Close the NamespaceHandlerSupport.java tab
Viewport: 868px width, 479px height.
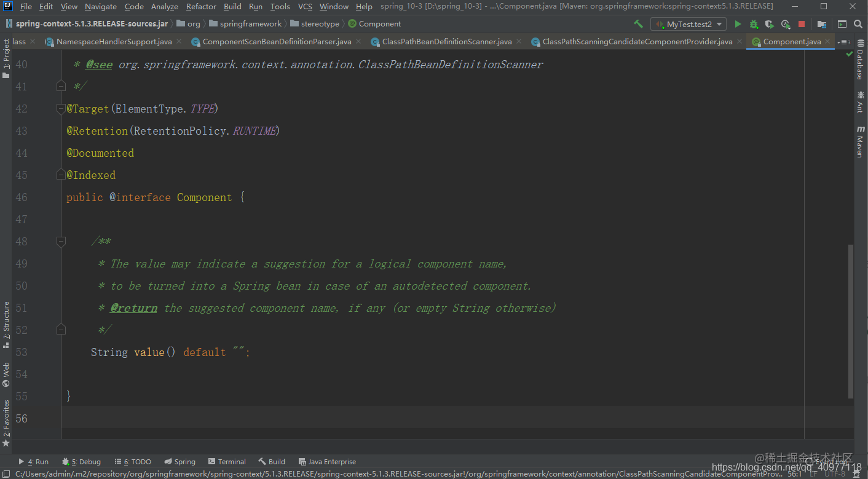coord(179,42)
